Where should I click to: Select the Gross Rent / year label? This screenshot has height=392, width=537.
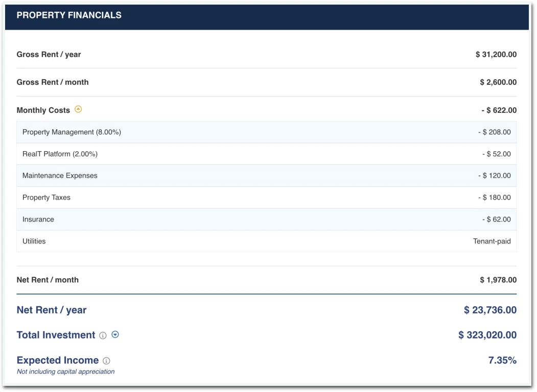[x=49, y=55]
